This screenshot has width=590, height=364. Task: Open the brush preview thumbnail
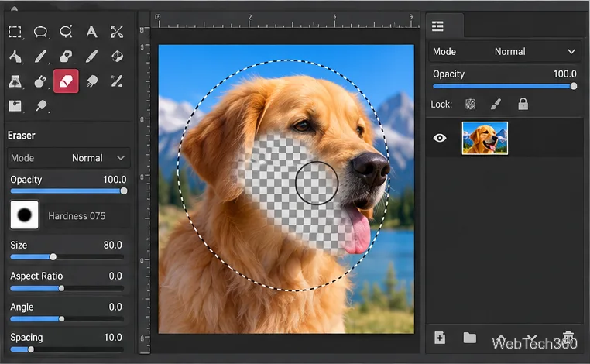(25, 215)
